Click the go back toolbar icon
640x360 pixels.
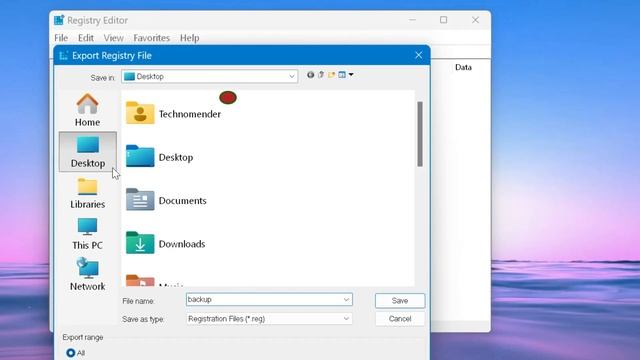tap(311, 75)
